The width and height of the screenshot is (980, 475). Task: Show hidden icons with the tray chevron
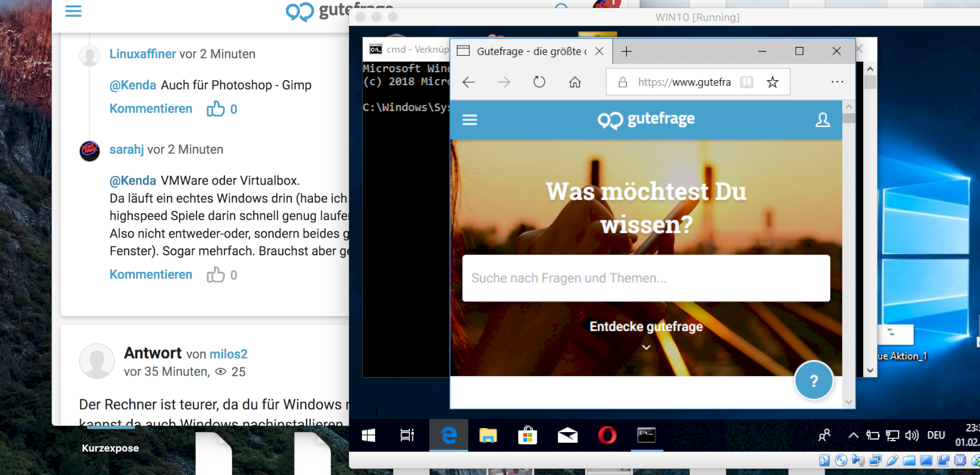click(x=852, y=435)
